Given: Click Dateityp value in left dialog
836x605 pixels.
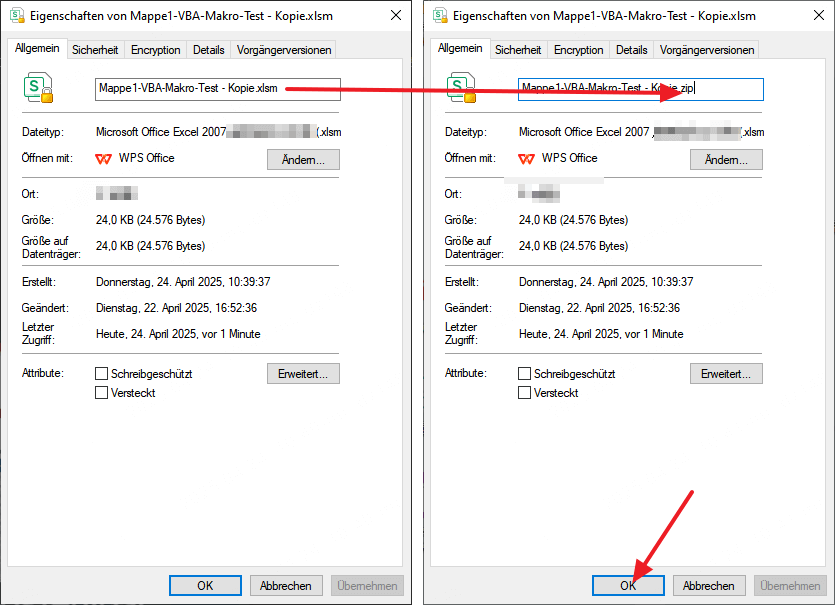Looking at the screenshot, I should pos(219,132).
